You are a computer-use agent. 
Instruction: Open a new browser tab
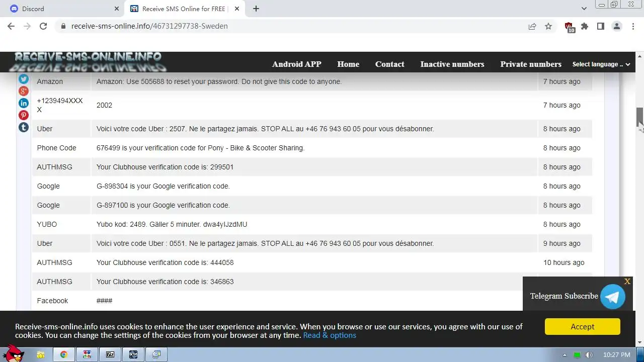[256, 9]
